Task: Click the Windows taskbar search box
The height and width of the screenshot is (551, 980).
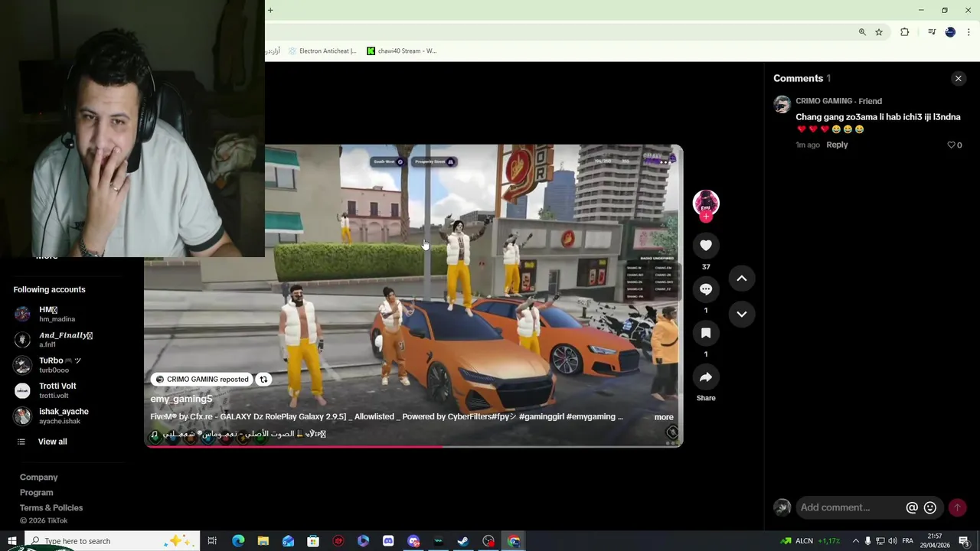Action: click(x=112, y=541)
